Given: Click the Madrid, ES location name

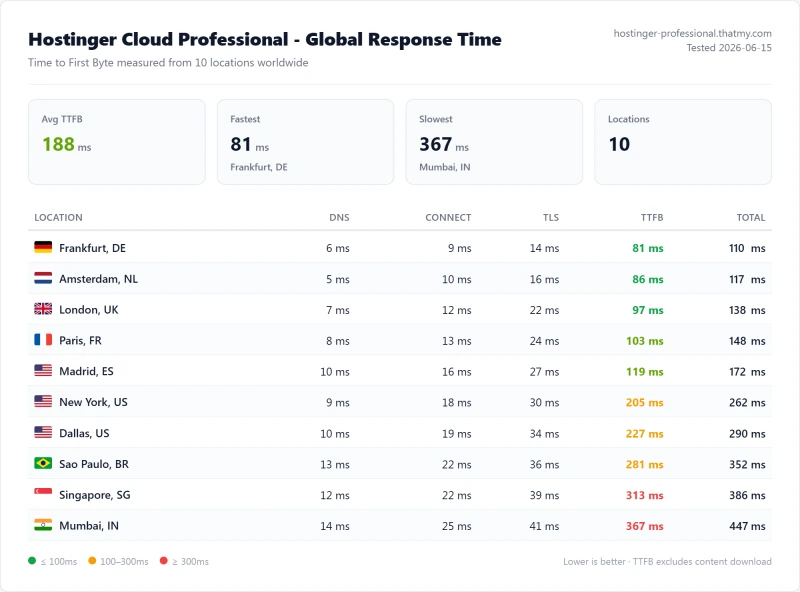Looking at the screenshot, I should pos(86,371).
